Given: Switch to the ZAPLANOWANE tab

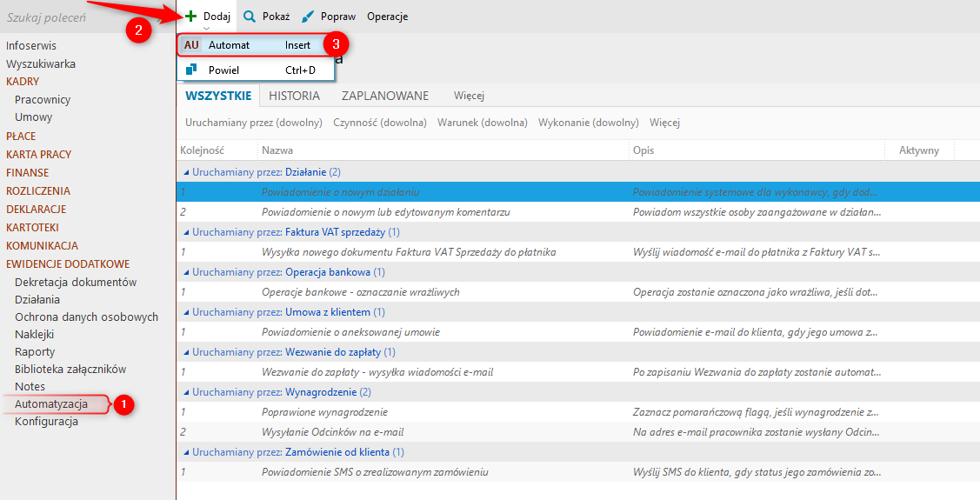Looking at the screenshot, I should coord(385,96).
